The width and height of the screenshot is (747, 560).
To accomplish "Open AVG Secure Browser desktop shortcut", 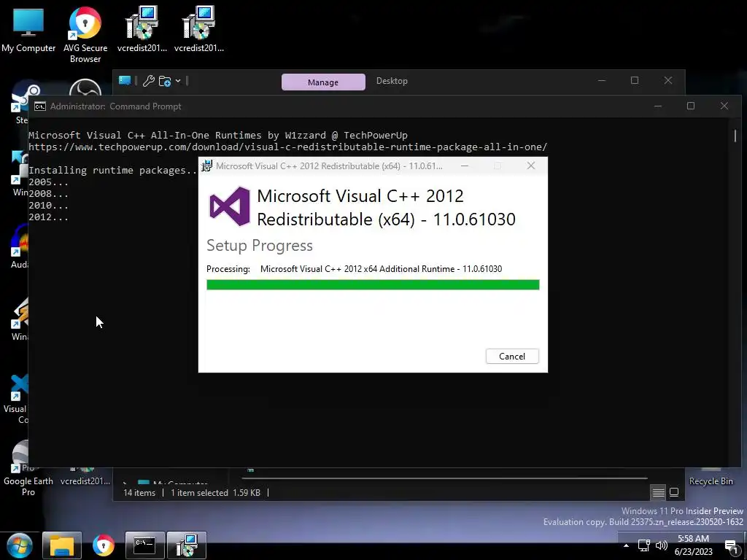I will tap(85, 34).
